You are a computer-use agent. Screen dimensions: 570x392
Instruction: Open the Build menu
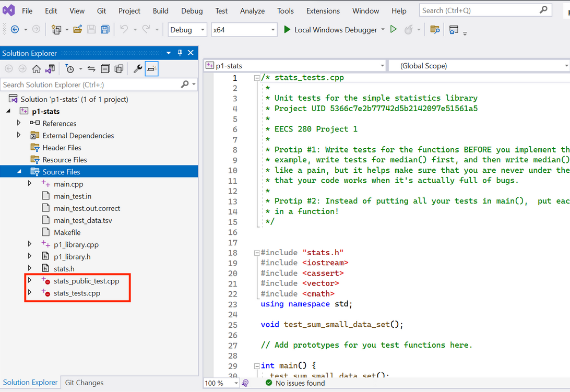pos(160,10)
